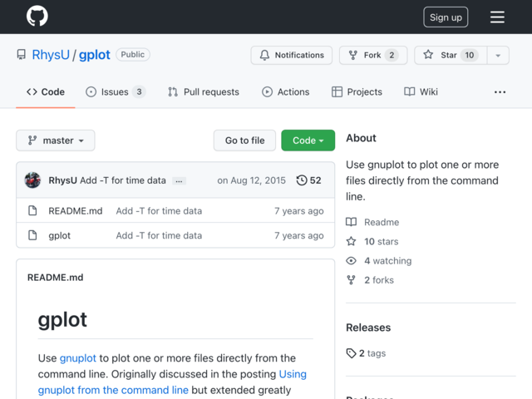
Task: Click the Sign up button
Action: 446,17
